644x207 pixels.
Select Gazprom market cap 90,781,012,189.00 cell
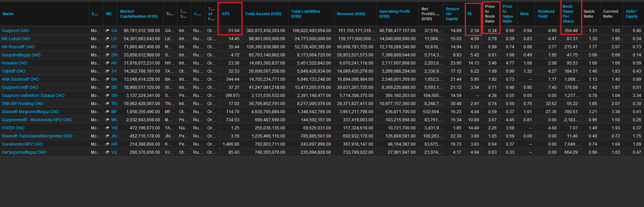[142, 31]
